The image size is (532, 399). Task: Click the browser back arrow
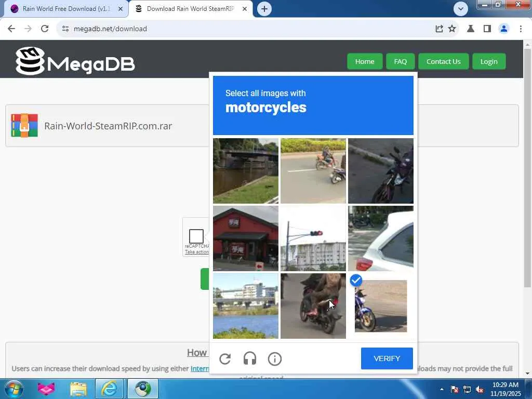[11, 29]
